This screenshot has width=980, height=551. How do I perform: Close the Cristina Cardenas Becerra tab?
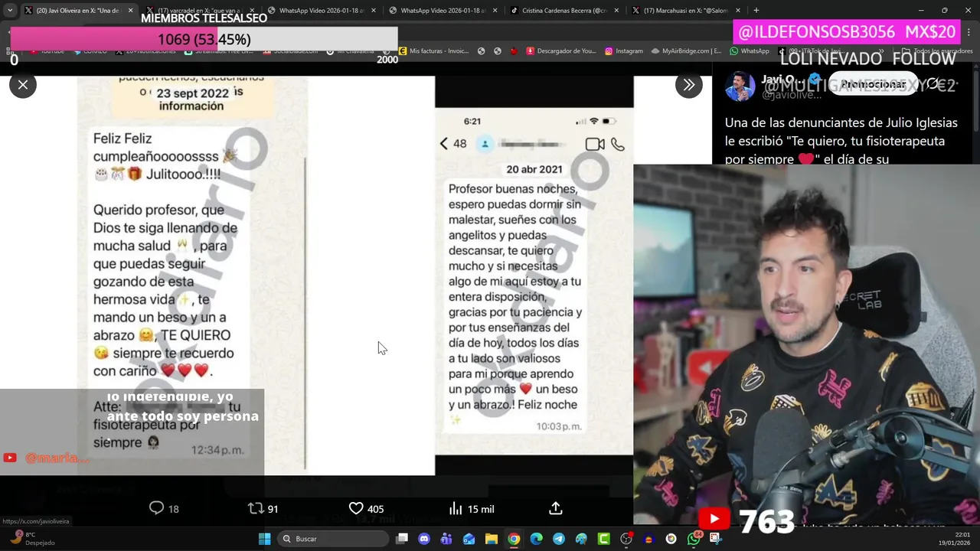(616, 11)
